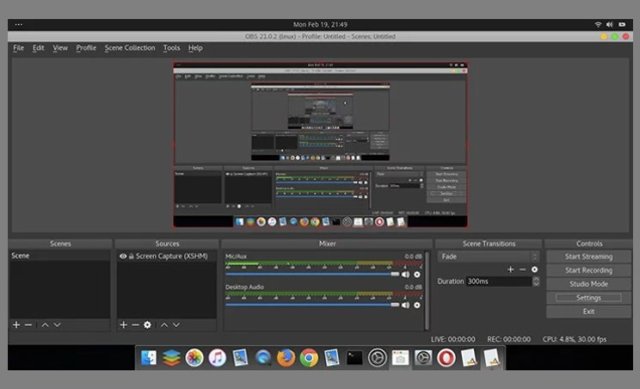Remove scene transition with minus icon
Screen dimensions: 640x389
coord(522,269)
